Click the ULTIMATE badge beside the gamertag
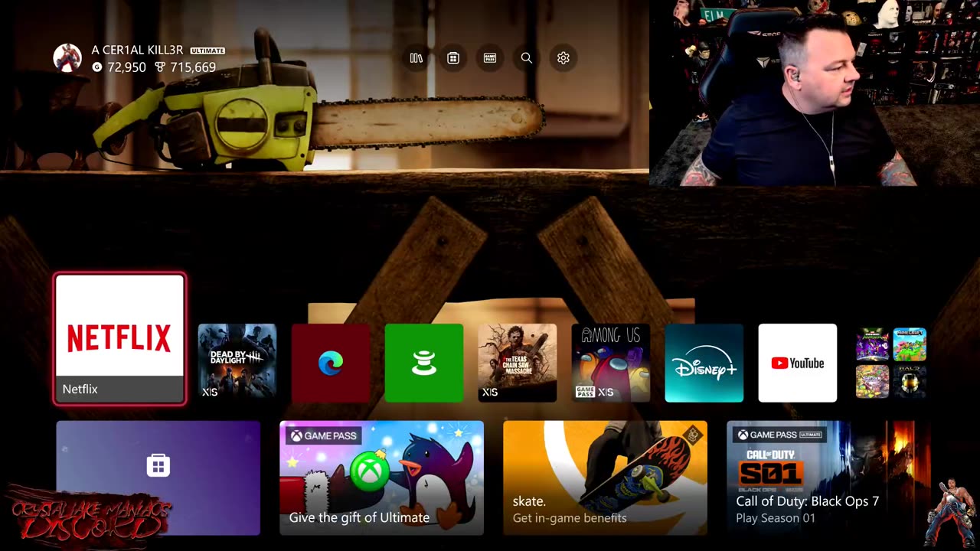 207,51
